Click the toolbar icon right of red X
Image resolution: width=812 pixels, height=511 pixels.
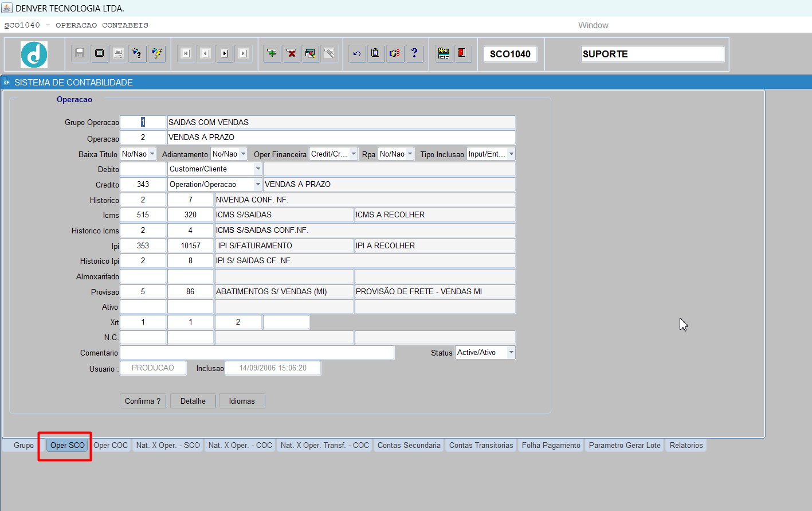pyautogui.click(x=311, y=53)
